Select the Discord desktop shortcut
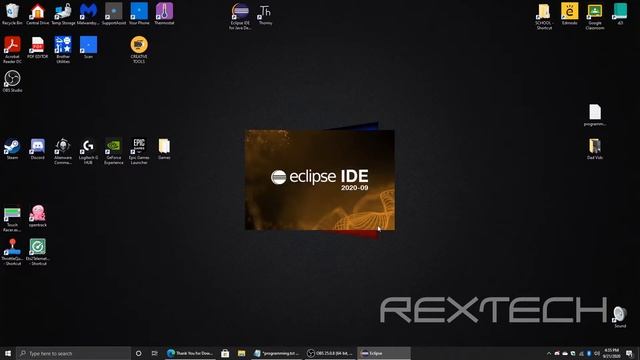The width and height of the screenshot is (640, 360). 38,149
